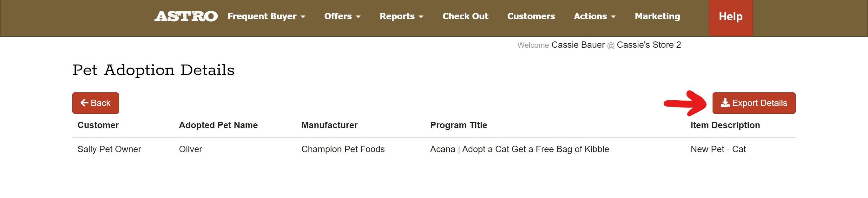
Task: Navigate to Marketing
Action: point(657,16)
